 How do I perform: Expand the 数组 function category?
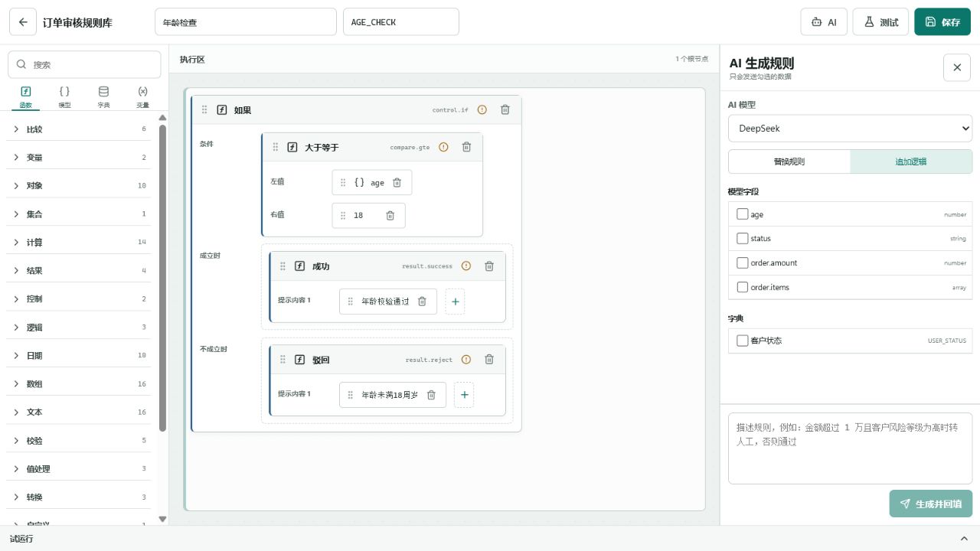click(x=80, y=384)
